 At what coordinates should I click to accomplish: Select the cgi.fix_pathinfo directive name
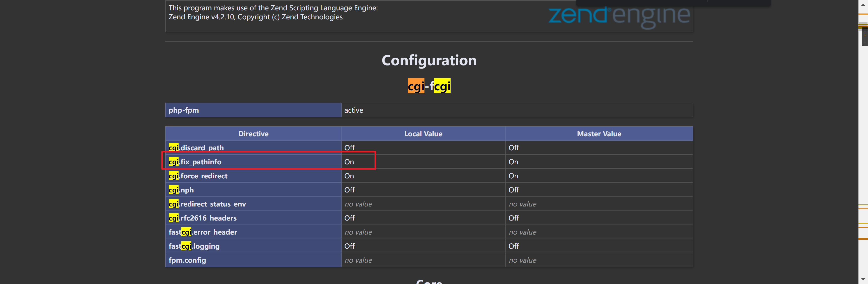[195, 162]
